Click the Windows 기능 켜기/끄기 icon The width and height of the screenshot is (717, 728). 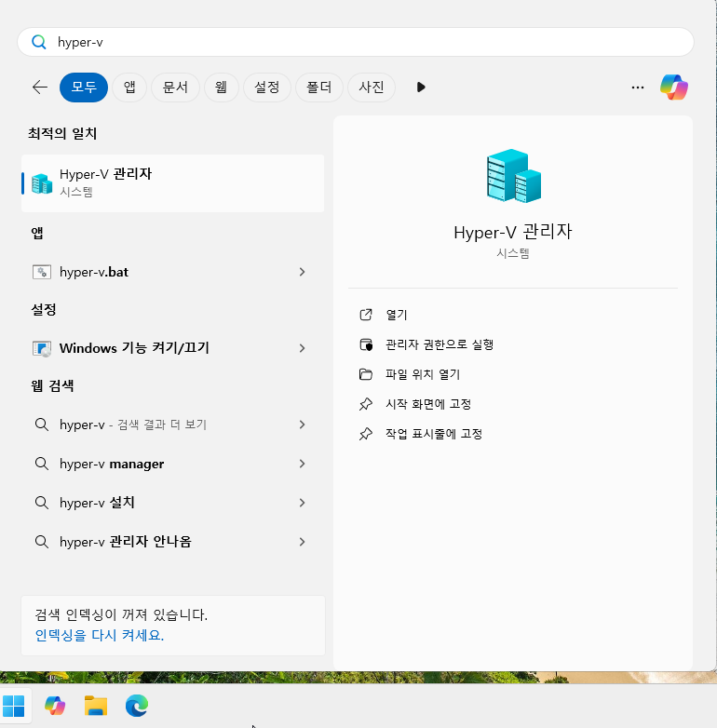click(x=42, y=348)
